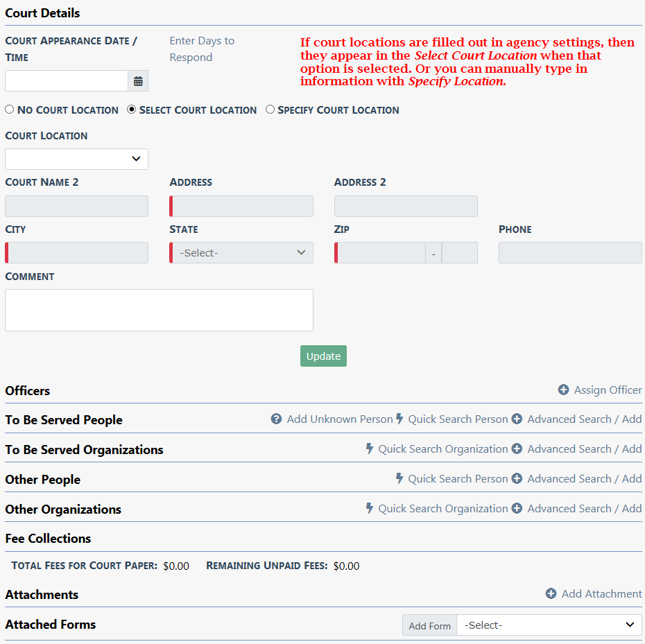
Task: Click the question mark Add Unknown Person icon
Action: pos(276,419)
